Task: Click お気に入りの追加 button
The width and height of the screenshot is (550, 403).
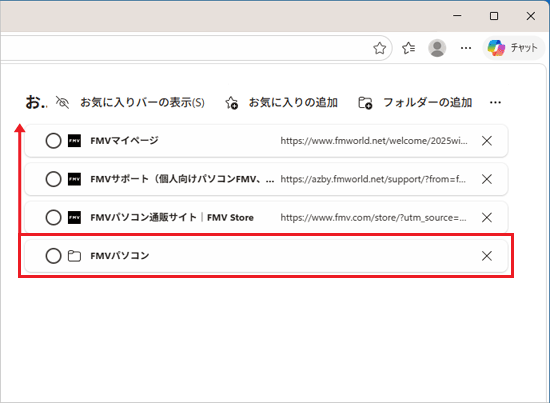Action: pos(293,102)
